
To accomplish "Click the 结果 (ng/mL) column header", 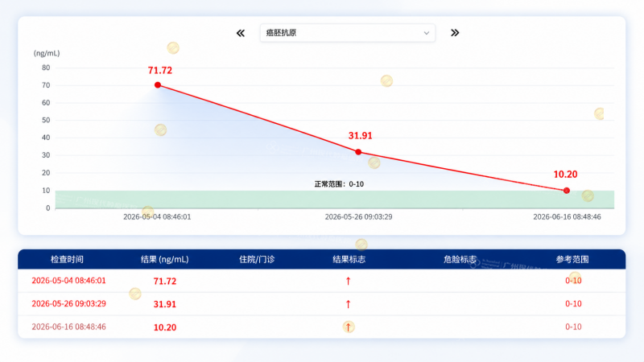I will 165,259.
